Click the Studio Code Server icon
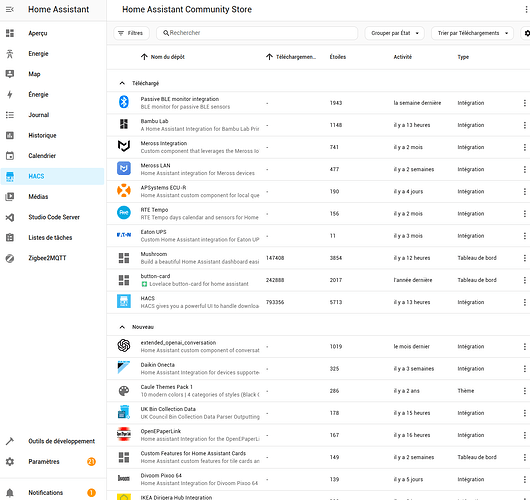530x500 pixels. click(10, 217)
